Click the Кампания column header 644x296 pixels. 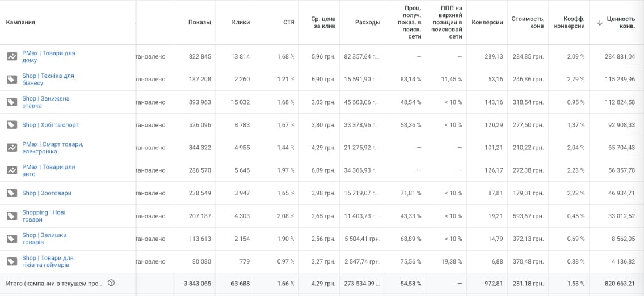coord(20,22)
